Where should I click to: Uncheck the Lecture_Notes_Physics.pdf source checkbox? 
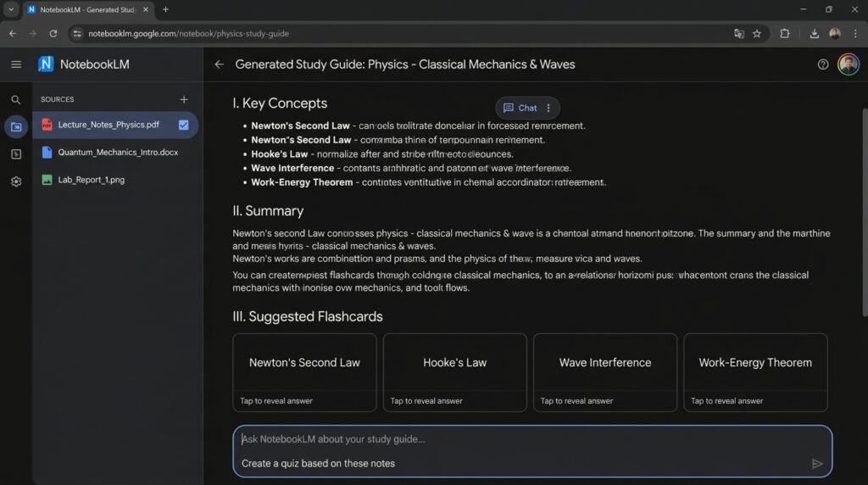tap(183, 125)
